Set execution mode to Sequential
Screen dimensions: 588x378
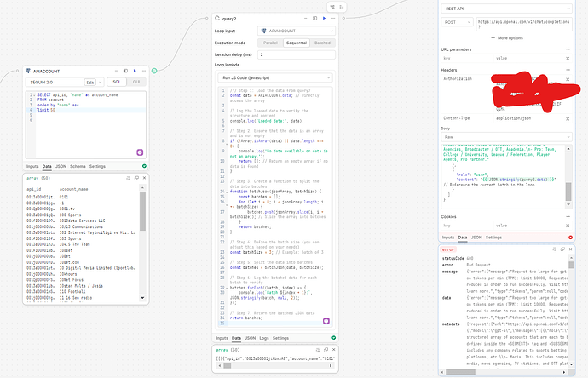click(x=297, y=43)
